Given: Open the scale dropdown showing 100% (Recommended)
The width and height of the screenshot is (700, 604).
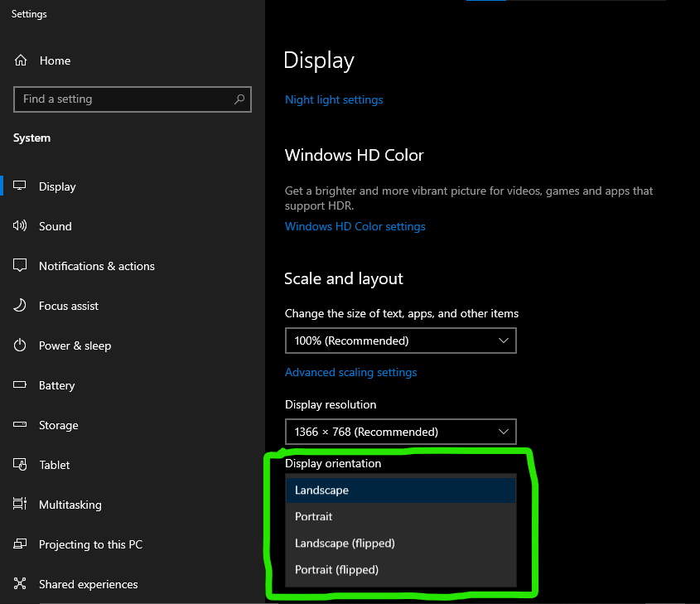Looking at the screenshot, I should [x=401, y=340].
